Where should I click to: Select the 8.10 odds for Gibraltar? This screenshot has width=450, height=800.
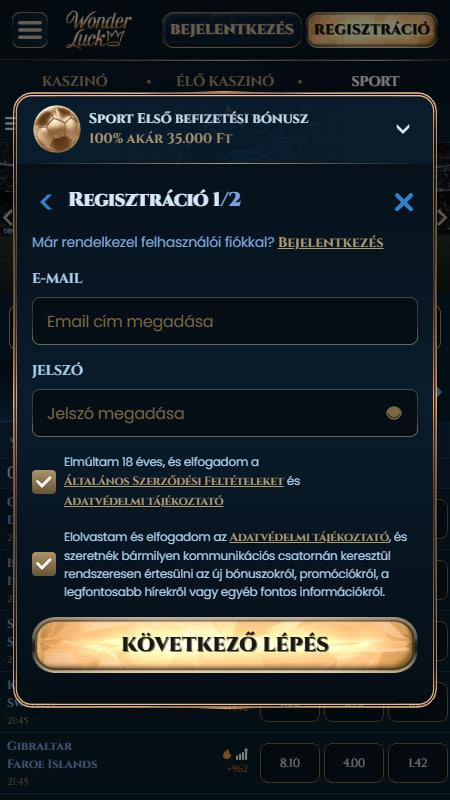290,763
